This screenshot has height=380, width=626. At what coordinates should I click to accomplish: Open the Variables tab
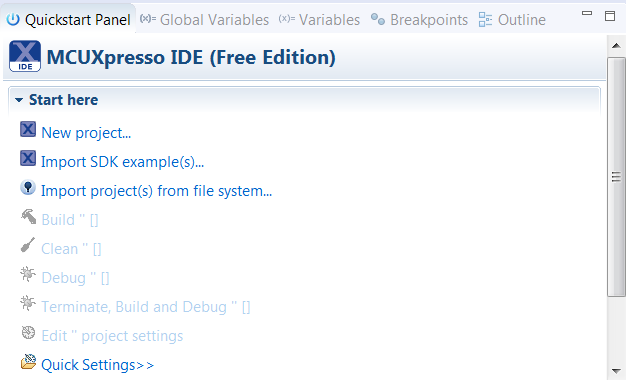(x=319, y=20)
